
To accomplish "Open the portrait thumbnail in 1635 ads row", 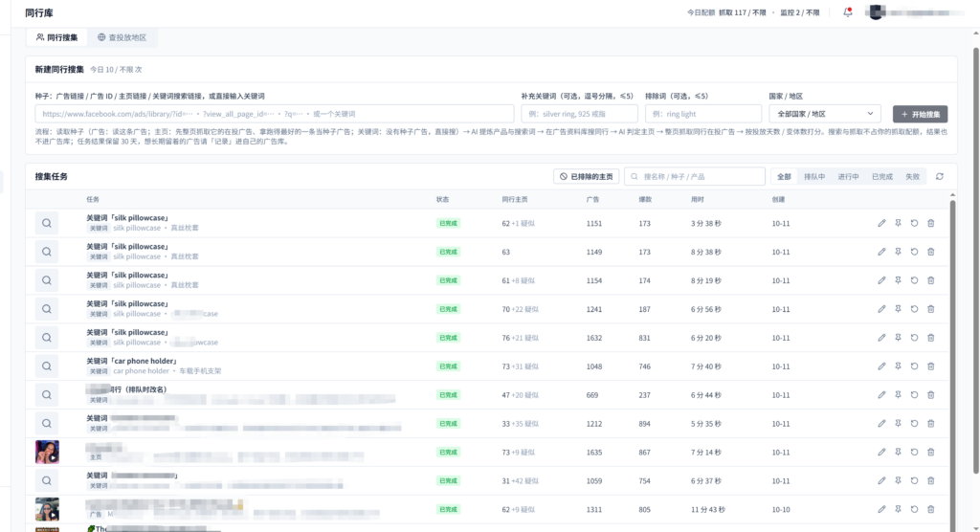I will coord(47,452).
